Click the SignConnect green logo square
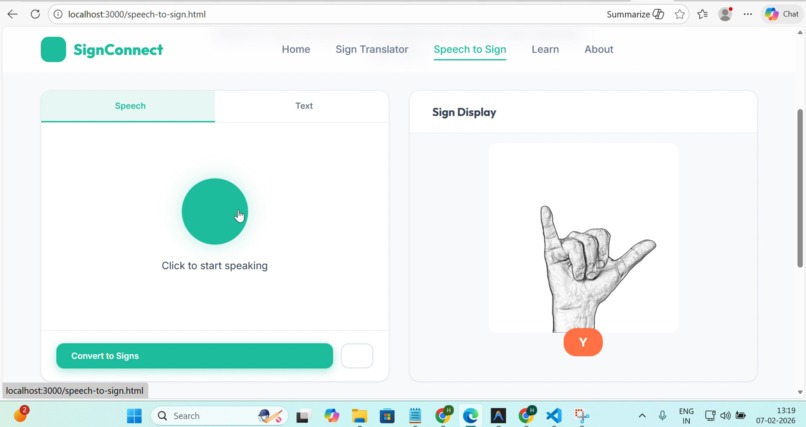The image size is (806, 427). [53, 49]
